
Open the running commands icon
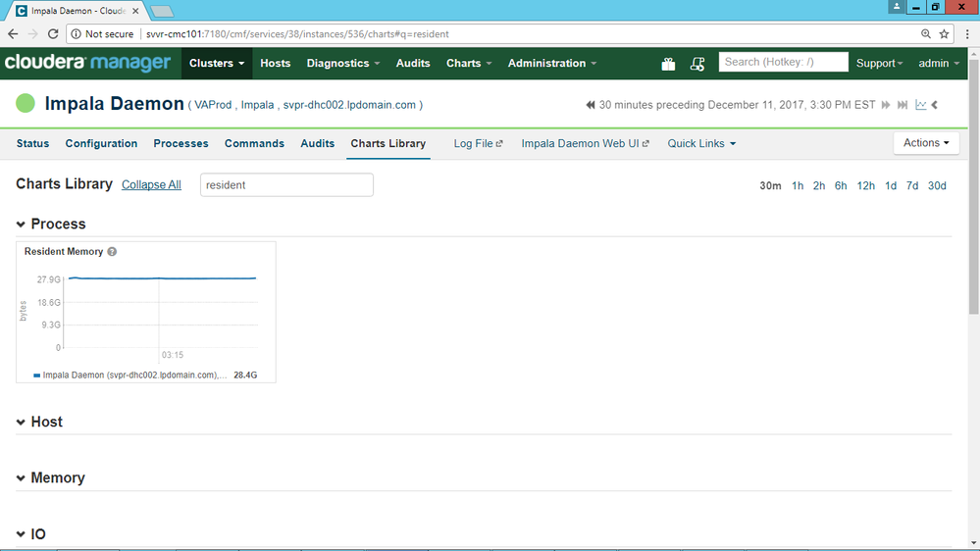point(697,64)
